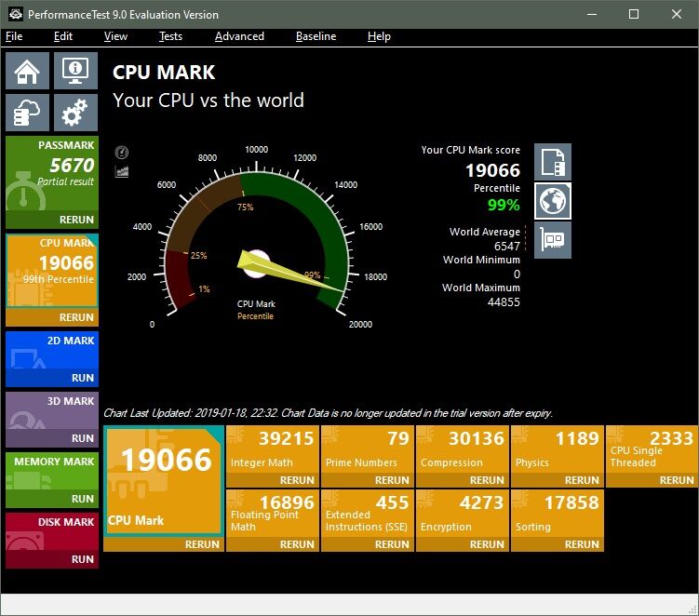699x616 pixels.
Task: Minimize the PerformanceTest window
Action: point(592,14)
